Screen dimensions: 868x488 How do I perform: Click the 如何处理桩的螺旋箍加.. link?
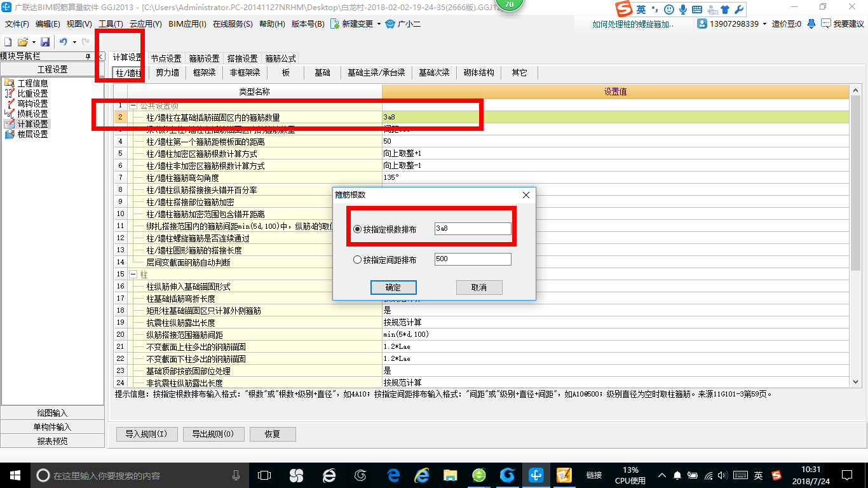click(634, 24)
